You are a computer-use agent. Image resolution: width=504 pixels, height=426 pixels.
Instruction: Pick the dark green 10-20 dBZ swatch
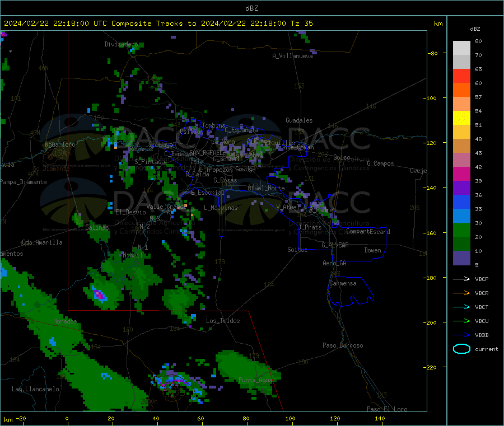(461, 244)
